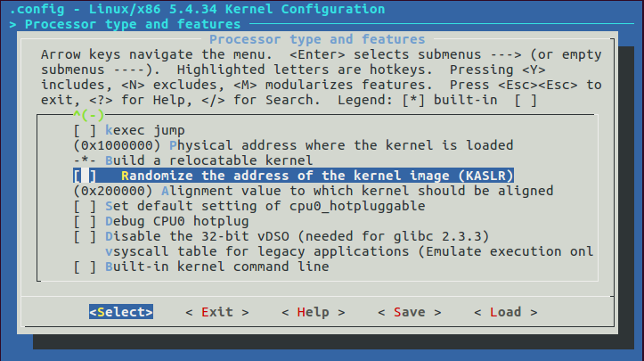Click the Save button
Viewport: 644px width, 361px height.
pyautogui.click(x=409, y=312)
